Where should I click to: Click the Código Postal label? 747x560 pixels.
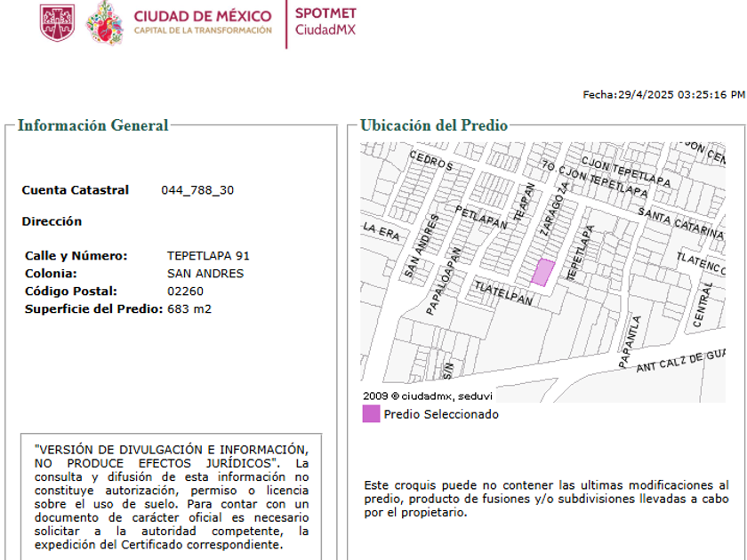(x=71, y=292)
